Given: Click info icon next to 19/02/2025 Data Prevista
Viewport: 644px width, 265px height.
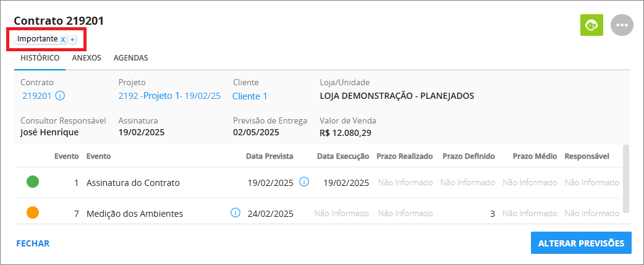Looking at the screenshot, I should coord(304,182).
